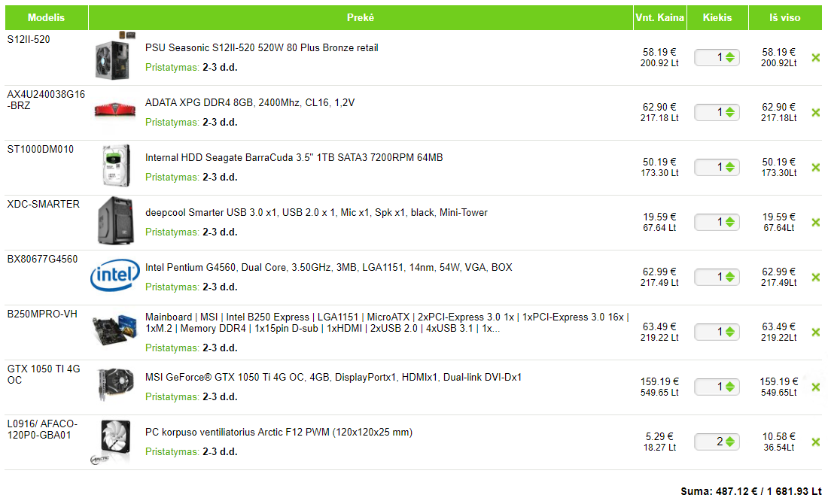Image resolution: width=828 pixels, height=504 pixels.
Task: Open the MSI GeForce GTX 1050 Ti product link
Action: [x=333, y=377]
